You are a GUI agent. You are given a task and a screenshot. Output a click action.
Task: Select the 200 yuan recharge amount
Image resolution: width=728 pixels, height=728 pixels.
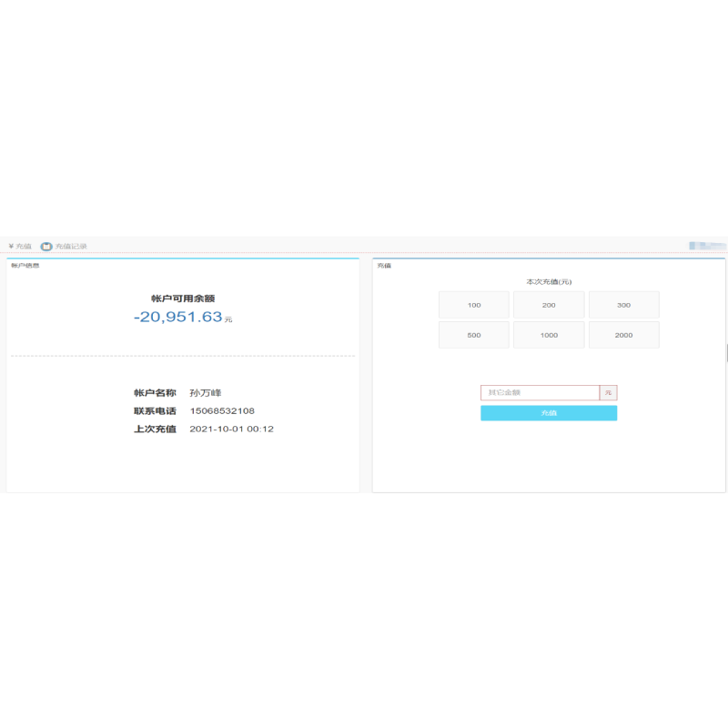549,305
